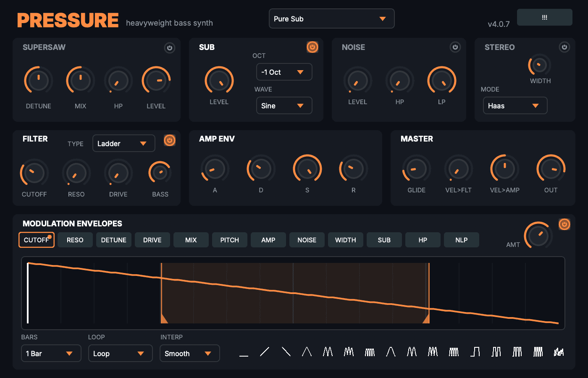Select the RESO modulation envelope tab
Viewport: 588px width, 378px height.
[75, 240]
